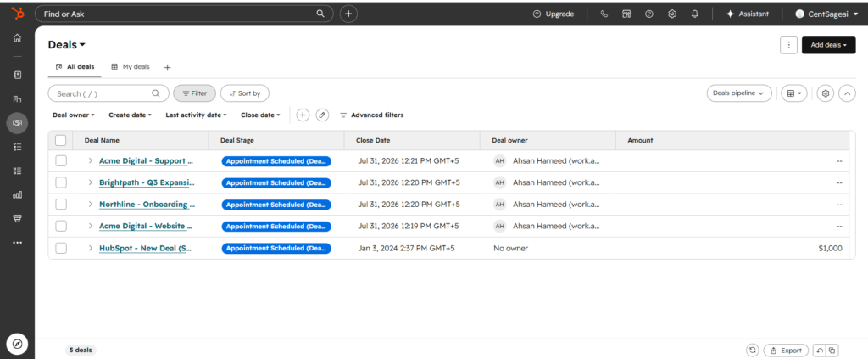Click the Sort by button
The height and width of the screenshot is (359, 868).
pyautogui.click(x=245, y=93)
